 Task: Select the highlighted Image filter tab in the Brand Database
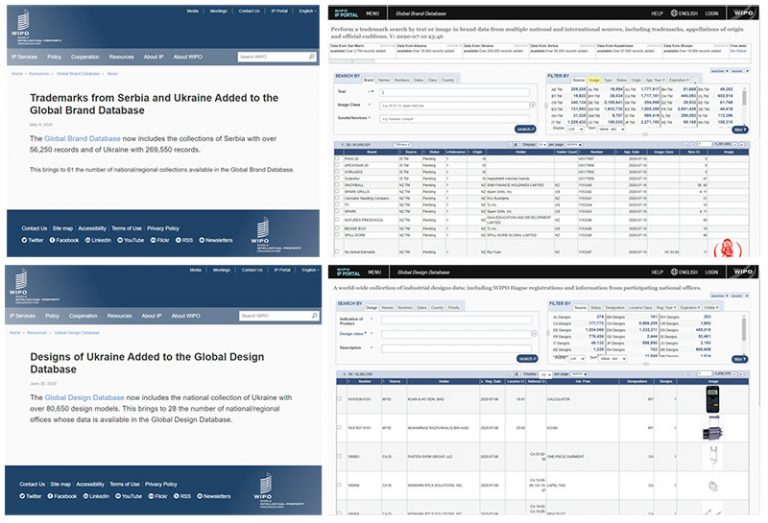[594, 80]
